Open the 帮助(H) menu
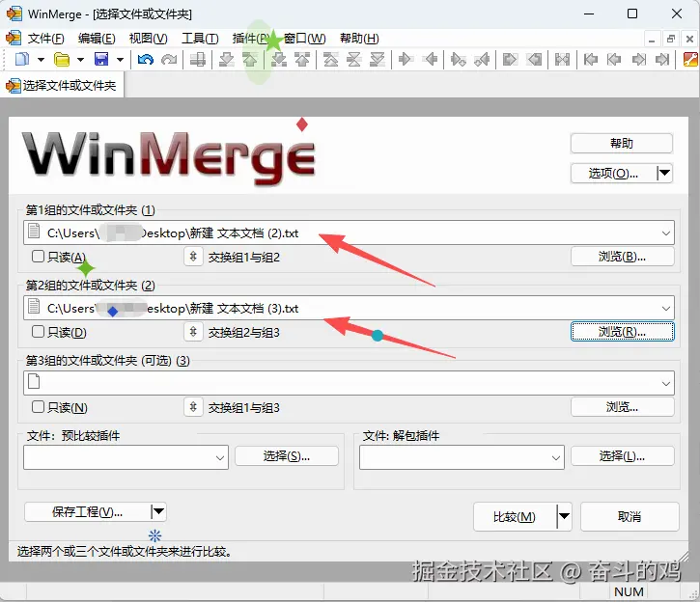700x602 pixels. pyautogui.click(x=359, y=39)
